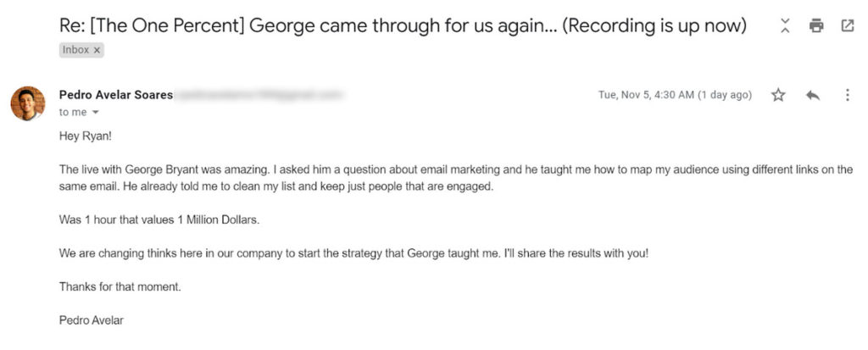Reply to Pedro using the arrow icon

(812, 95)
